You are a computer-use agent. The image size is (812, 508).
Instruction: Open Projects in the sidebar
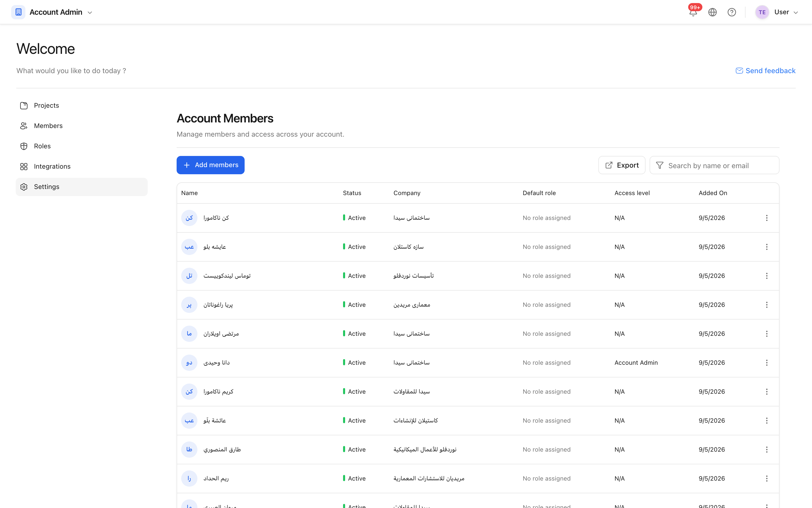[x=81, y=105]
